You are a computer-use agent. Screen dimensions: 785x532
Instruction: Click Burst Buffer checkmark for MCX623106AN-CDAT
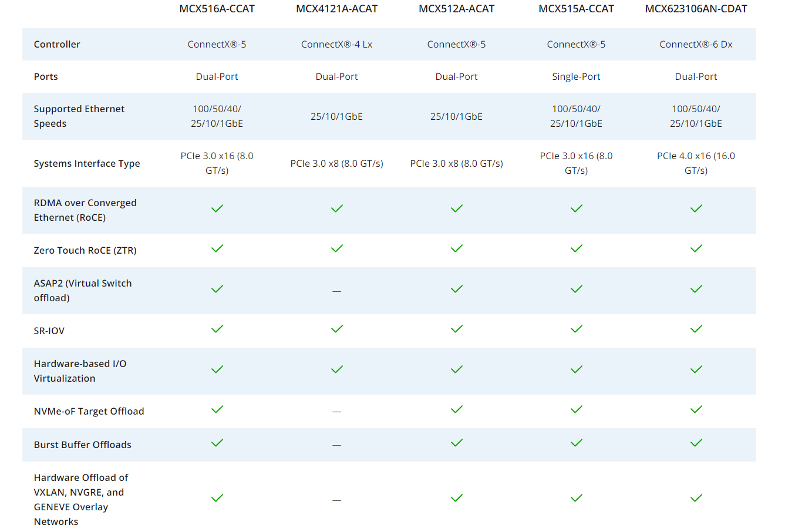point(696,443)
